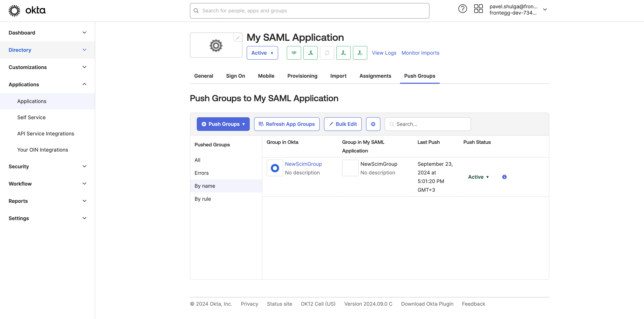Click the info icon next to push status
The width and height of the screenshot is (644, 319).
504,177
